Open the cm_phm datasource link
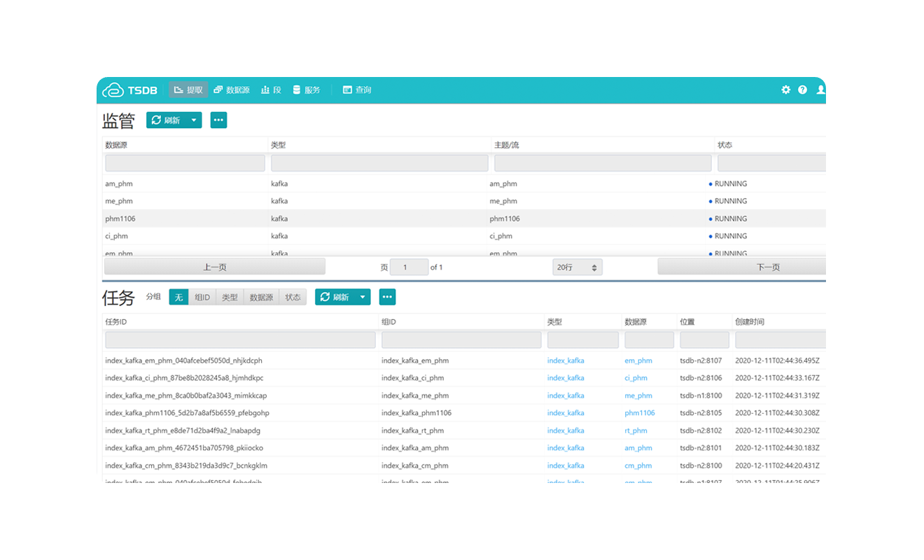The height and width of the screenshot is (560, 924). coord(638,465)
